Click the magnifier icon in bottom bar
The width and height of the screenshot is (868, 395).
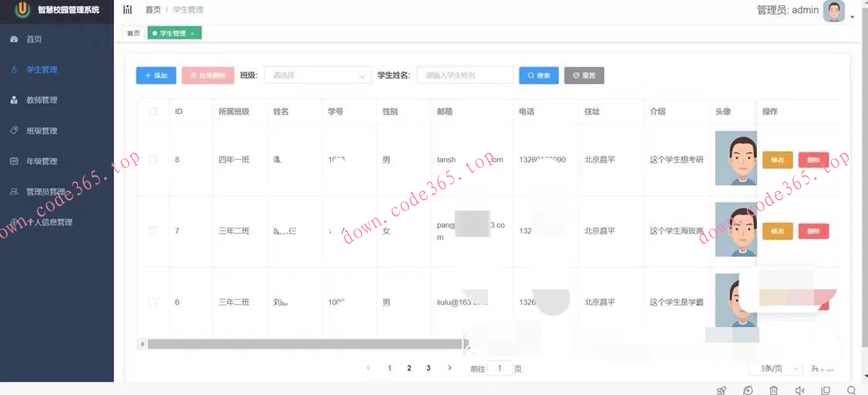point(851,390)
